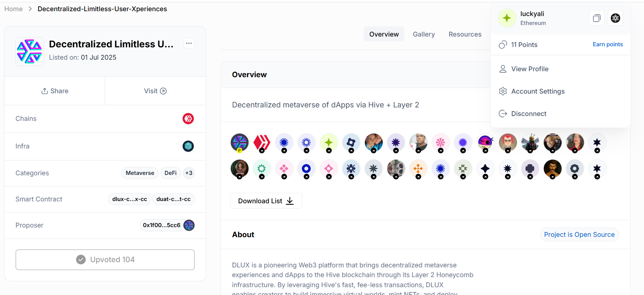Click the Infra hexagon icon
This screenshot has width=644, height=295.
coord(188,146)
